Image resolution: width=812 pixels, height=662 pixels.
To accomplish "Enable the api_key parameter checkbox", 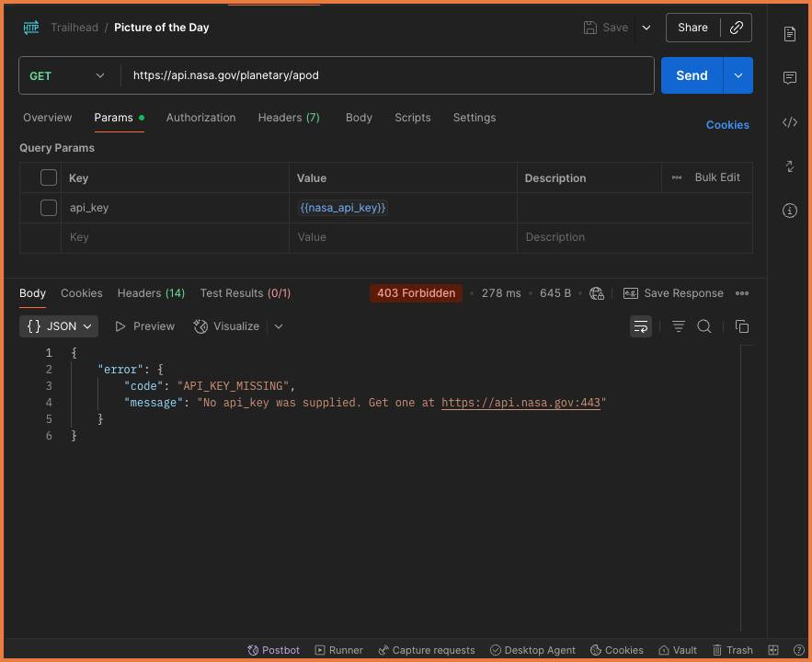I will [x=48, y=208].
